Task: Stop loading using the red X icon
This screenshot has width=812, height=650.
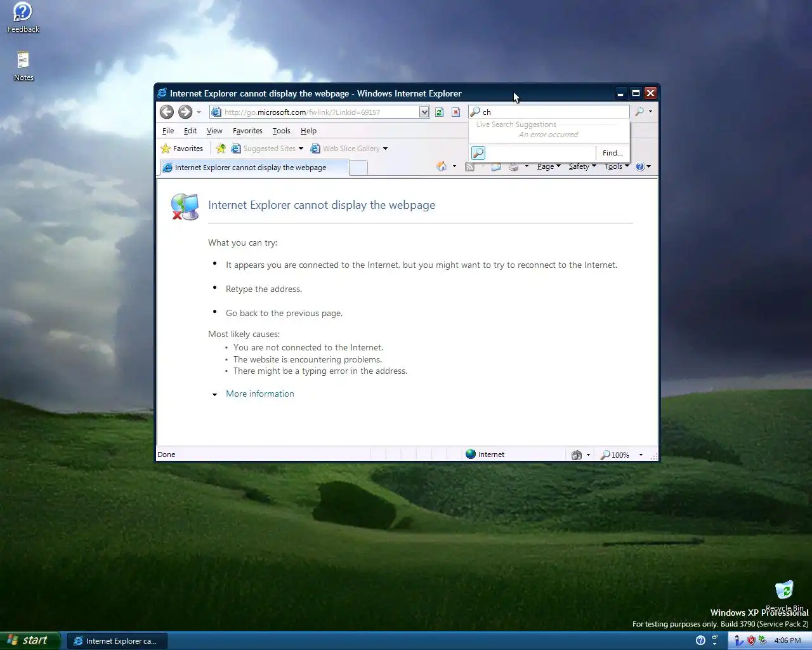Action: (x=455, y=112)
